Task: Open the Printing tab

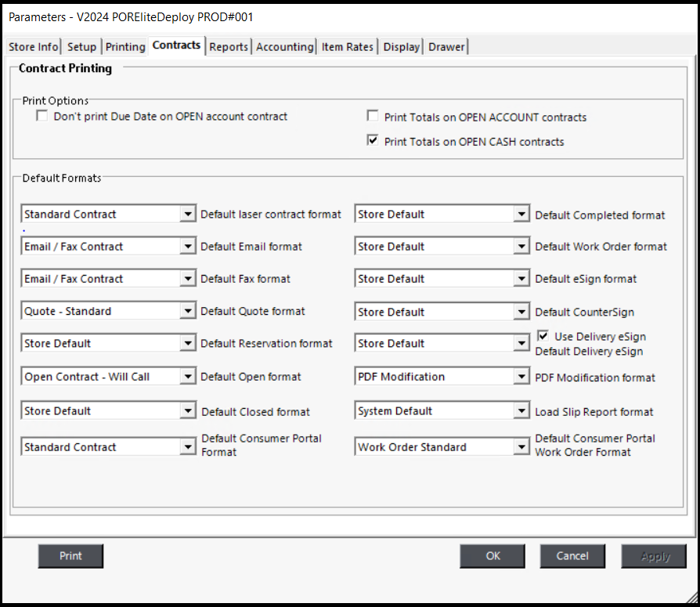Action: 125,47
